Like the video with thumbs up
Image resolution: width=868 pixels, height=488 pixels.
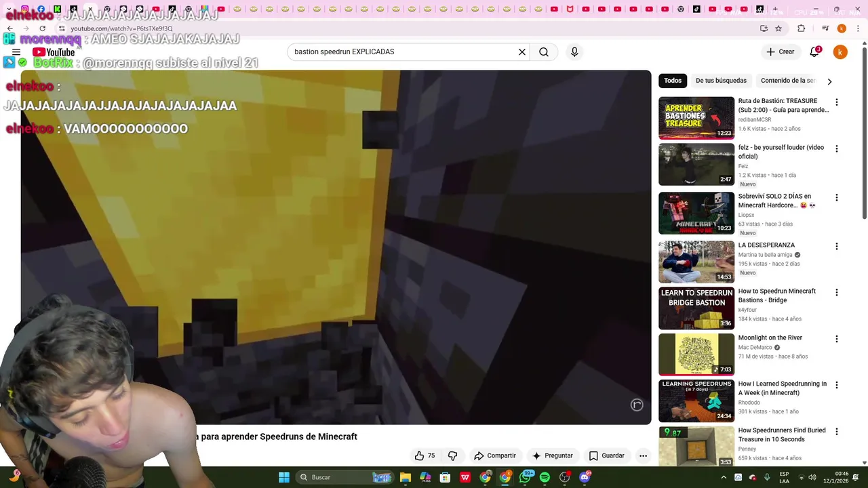425,455
